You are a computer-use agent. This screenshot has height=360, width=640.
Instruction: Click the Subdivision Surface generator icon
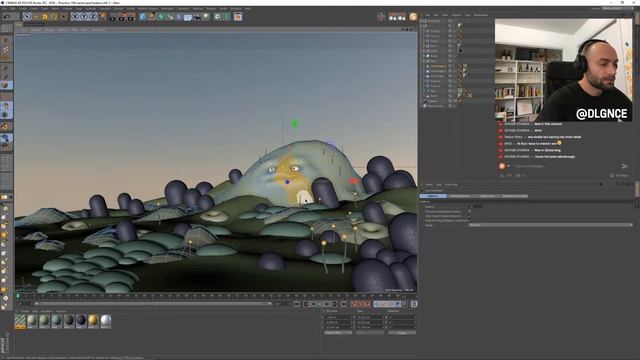pyautogui.click(x=161, y=16)
